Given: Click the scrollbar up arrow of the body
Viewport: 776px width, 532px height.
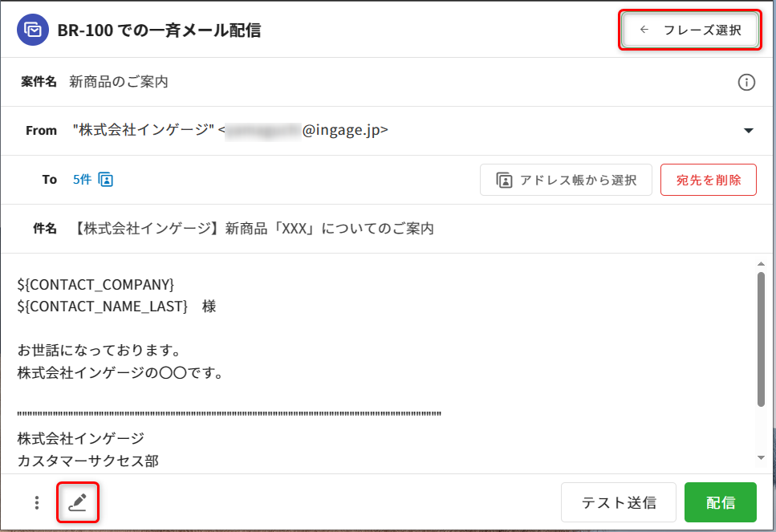Looking at the screenshot, I should point(761,264).
